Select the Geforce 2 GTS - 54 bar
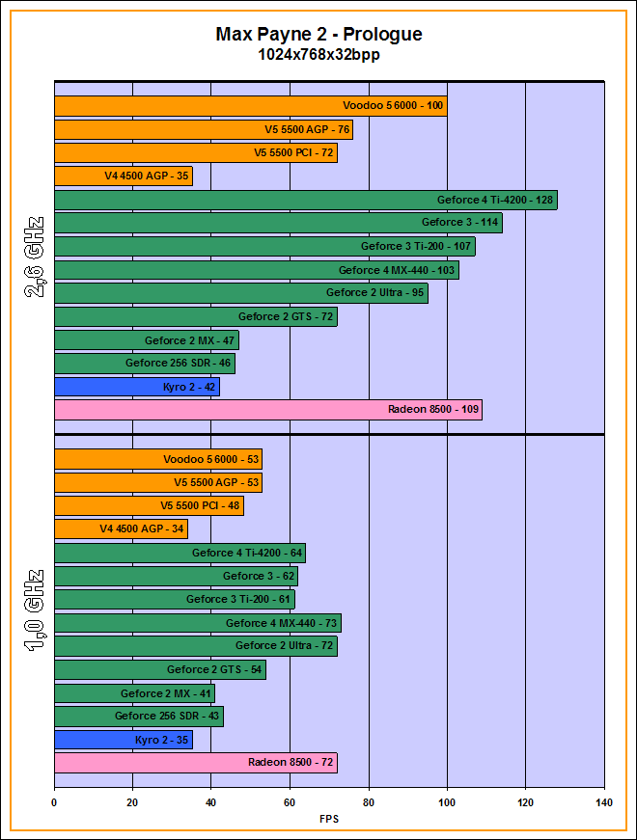This screenshot has height=840, width=637. point(160,669)
